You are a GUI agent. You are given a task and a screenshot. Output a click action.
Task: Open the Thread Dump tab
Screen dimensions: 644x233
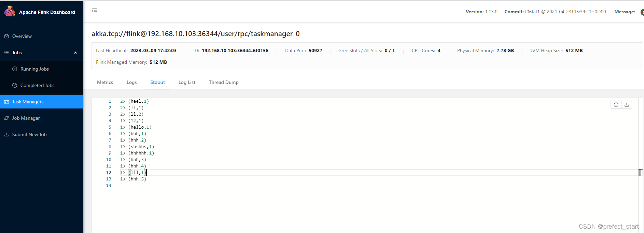pos(224,82)
